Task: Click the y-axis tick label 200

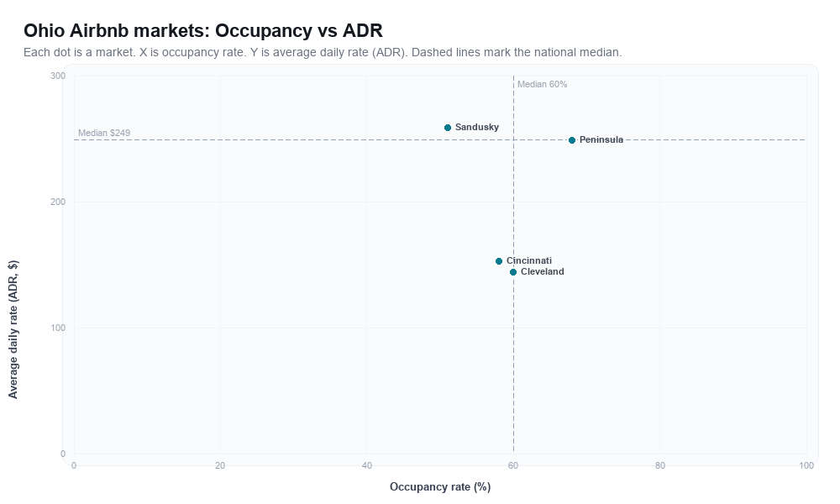Action: pyautogui.click(x=58, y=202)
